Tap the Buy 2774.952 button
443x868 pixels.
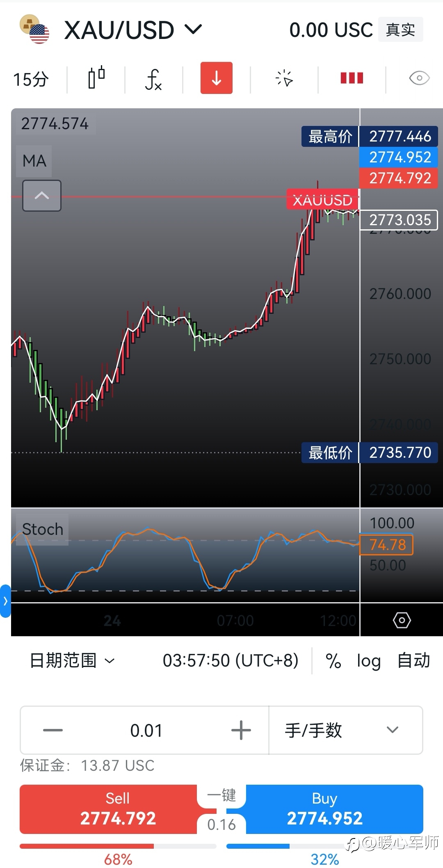pos(324,809)
